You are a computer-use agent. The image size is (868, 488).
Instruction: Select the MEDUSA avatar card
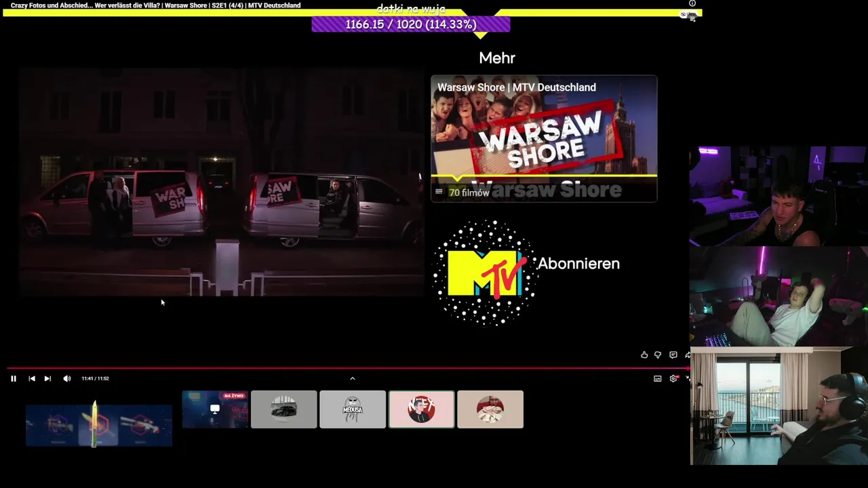[353, 409]
